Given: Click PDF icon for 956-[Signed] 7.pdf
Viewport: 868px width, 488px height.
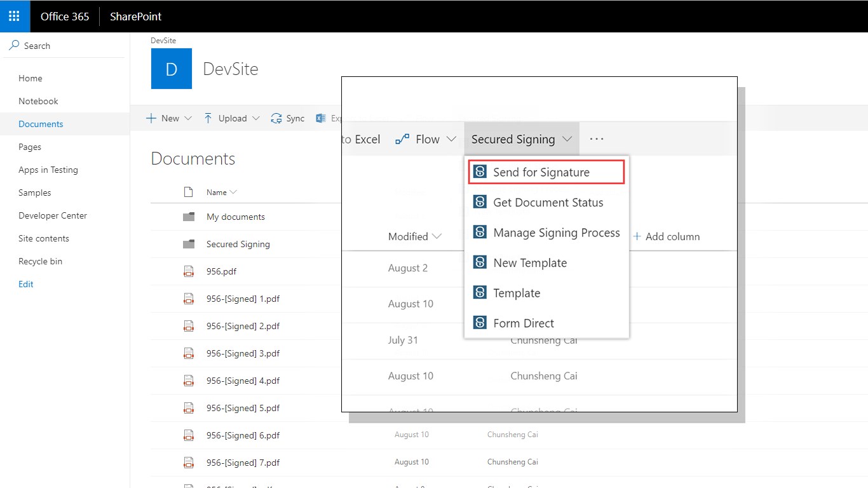Looking at the screenshot, I should tap(189, 463).
